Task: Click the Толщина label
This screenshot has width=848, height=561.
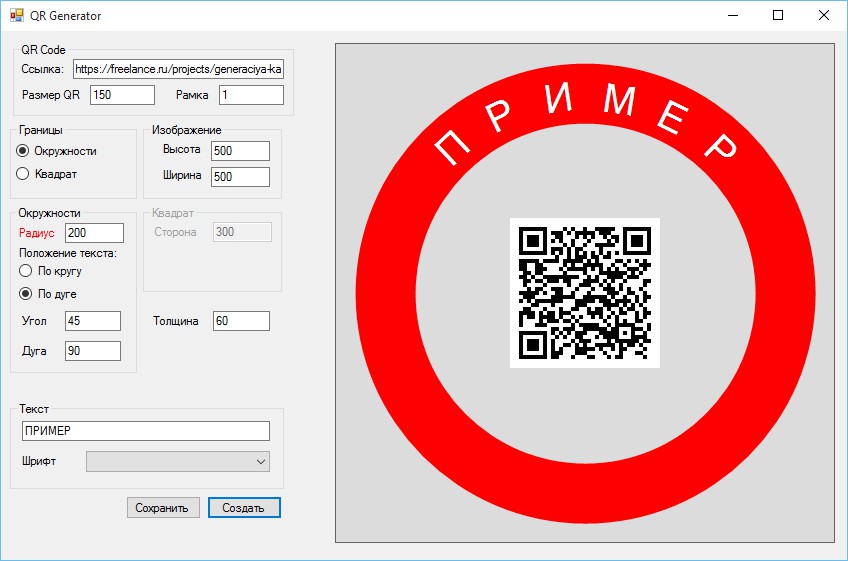Action: [x=176, y=321]
